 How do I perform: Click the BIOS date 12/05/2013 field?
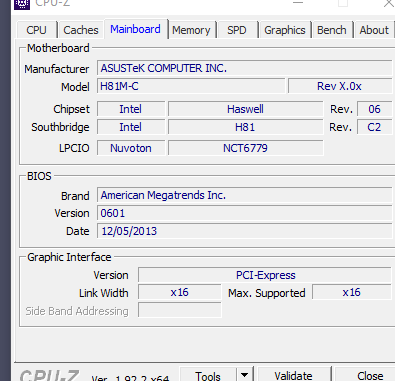tap(245, 231)
